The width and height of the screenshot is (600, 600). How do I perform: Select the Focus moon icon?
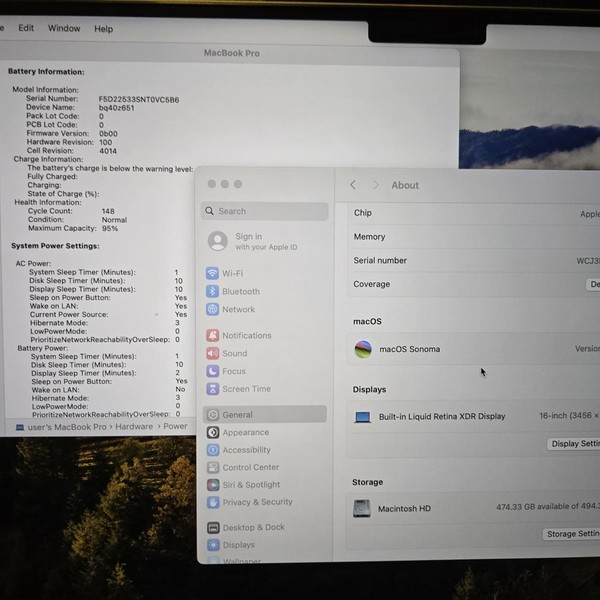pyautogui.click(x=213, y=371)
